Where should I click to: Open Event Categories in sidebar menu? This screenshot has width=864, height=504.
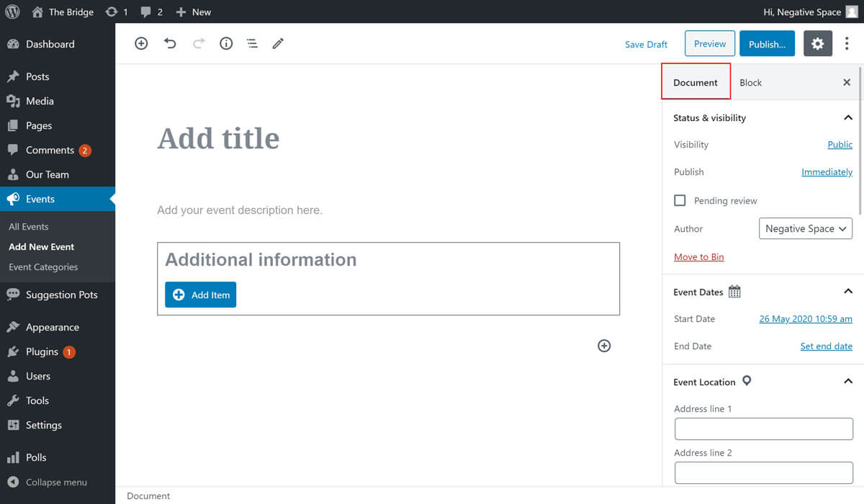pyautogui.click(x=43, y=267)
